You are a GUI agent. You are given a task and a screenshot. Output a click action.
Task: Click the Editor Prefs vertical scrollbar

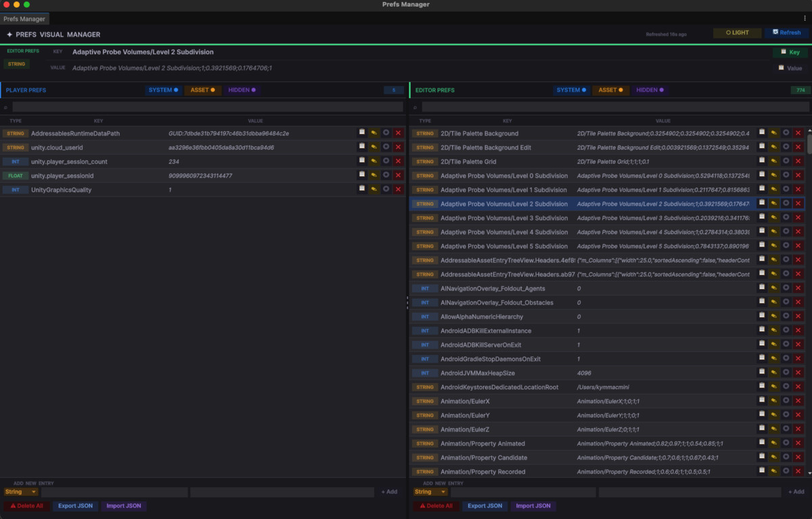(809, 144)
